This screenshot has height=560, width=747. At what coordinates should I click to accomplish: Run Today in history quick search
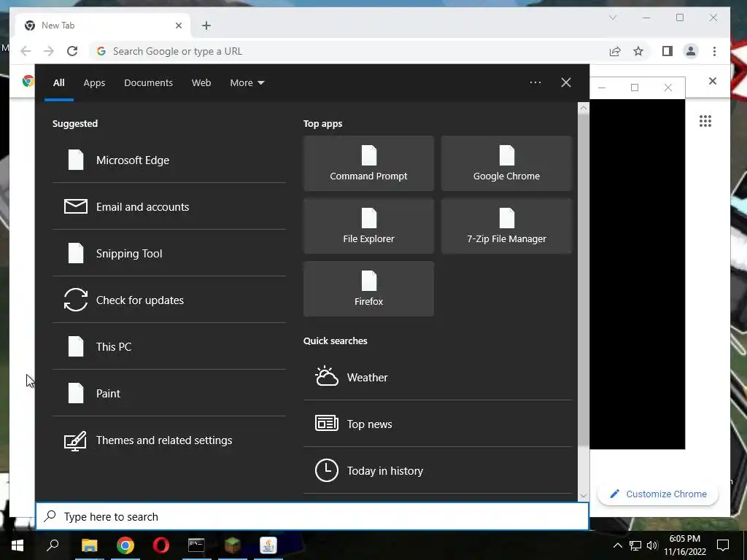(x=438, y=470)
